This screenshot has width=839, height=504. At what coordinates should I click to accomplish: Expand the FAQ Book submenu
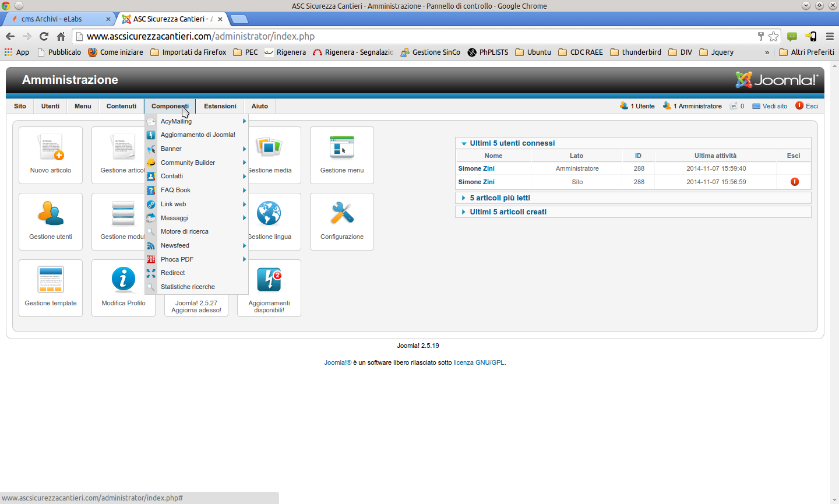click(x=197, y=190)
